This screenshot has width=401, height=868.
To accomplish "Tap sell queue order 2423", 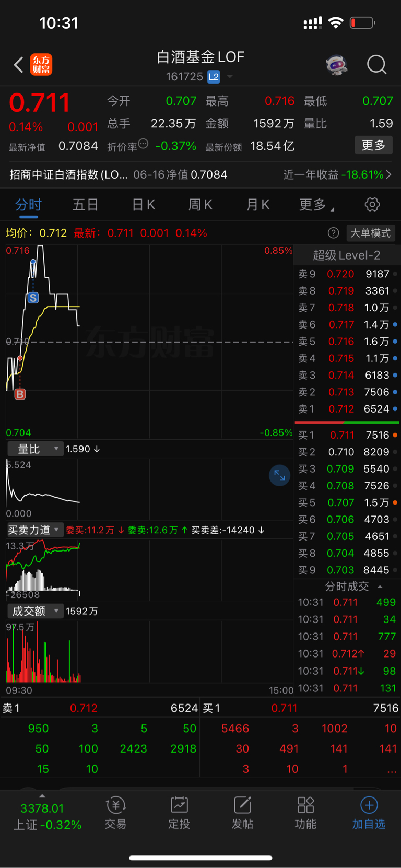I will click(x=133, y=748).
